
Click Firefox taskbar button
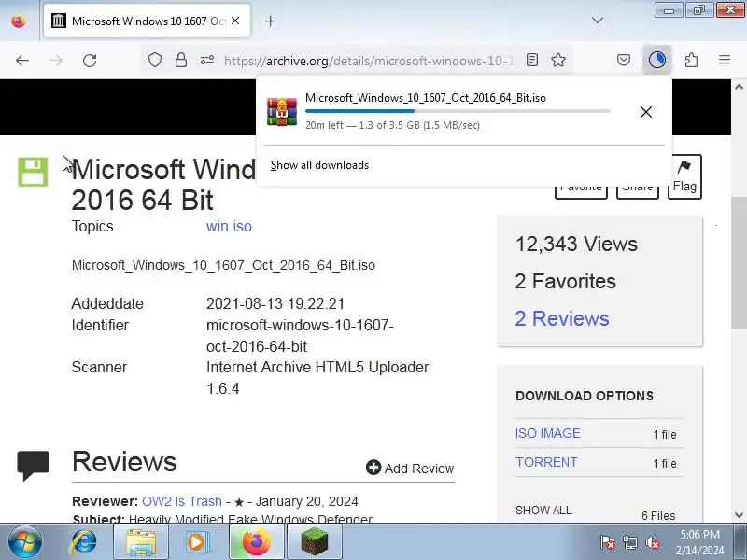[256, 542]
